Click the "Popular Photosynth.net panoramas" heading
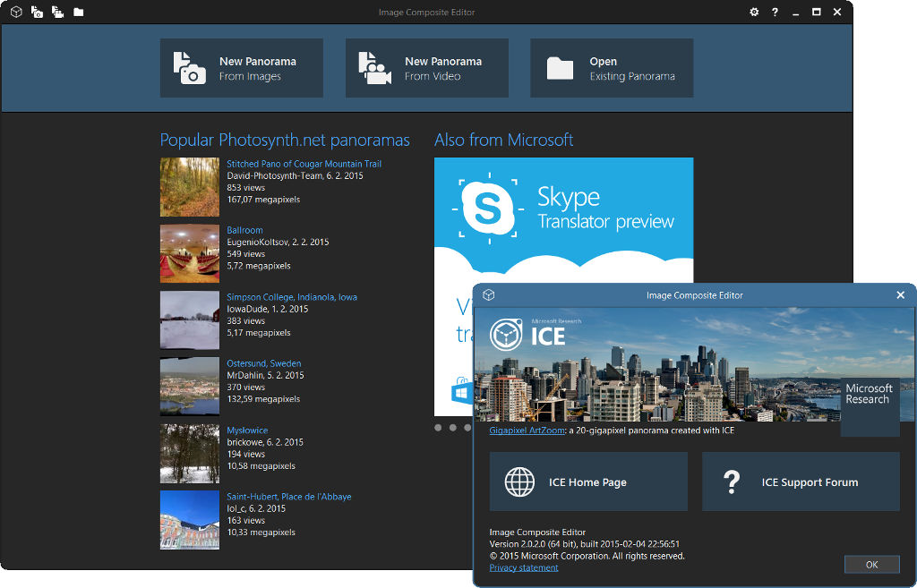 285,141
